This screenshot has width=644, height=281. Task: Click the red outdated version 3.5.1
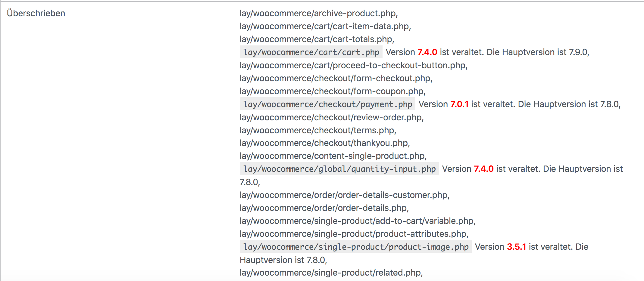pos(516,247)
